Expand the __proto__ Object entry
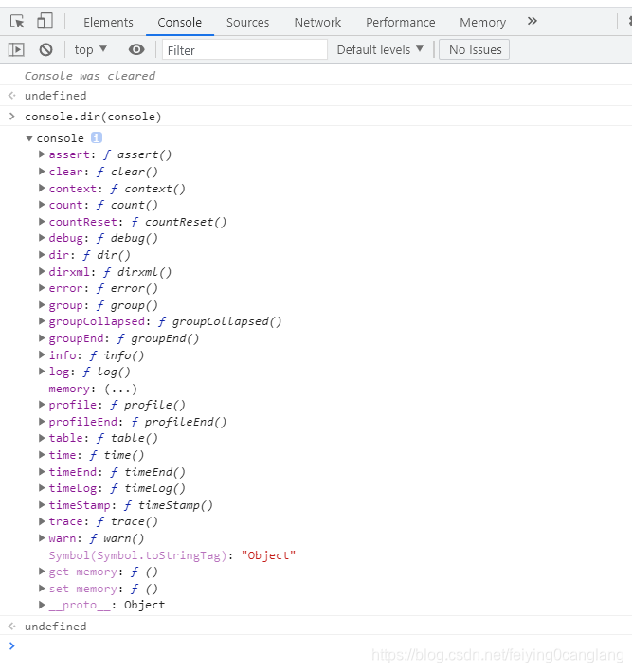The height and width of the screenshot is (672, 632). tap(42, 605)
